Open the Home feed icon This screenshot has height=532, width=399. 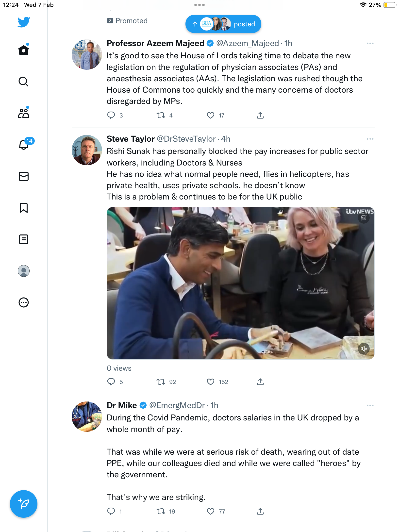pyautogui.click(x=24, y=50)
